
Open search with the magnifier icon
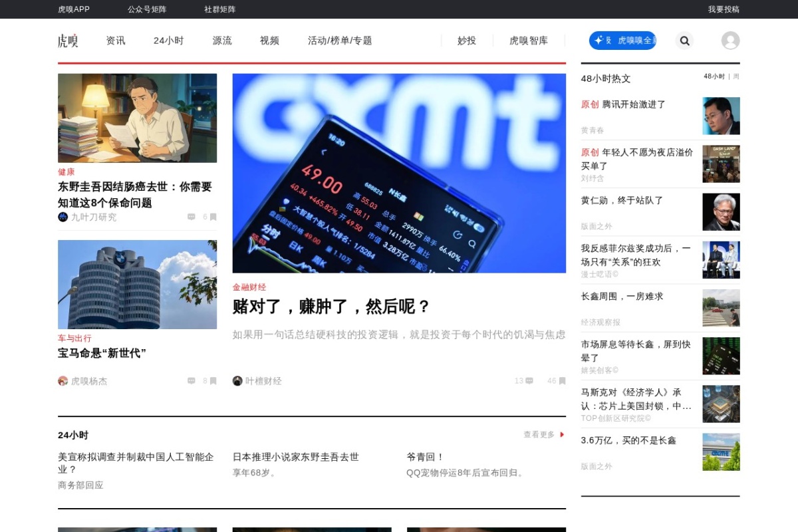click(684, 41)
